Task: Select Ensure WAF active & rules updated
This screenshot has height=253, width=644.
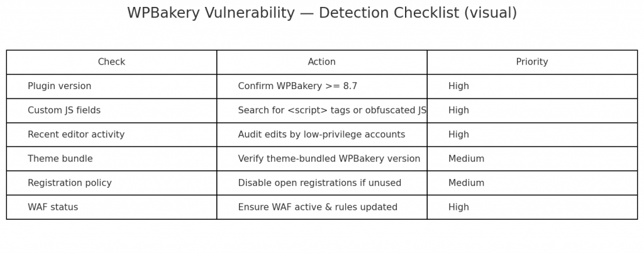Action: click(318, 207)
